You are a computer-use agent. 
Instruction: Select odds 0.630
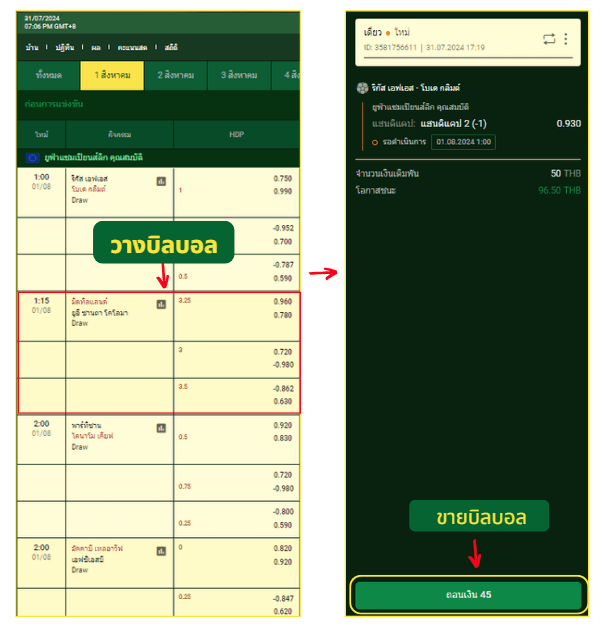[x=282, y=402]
